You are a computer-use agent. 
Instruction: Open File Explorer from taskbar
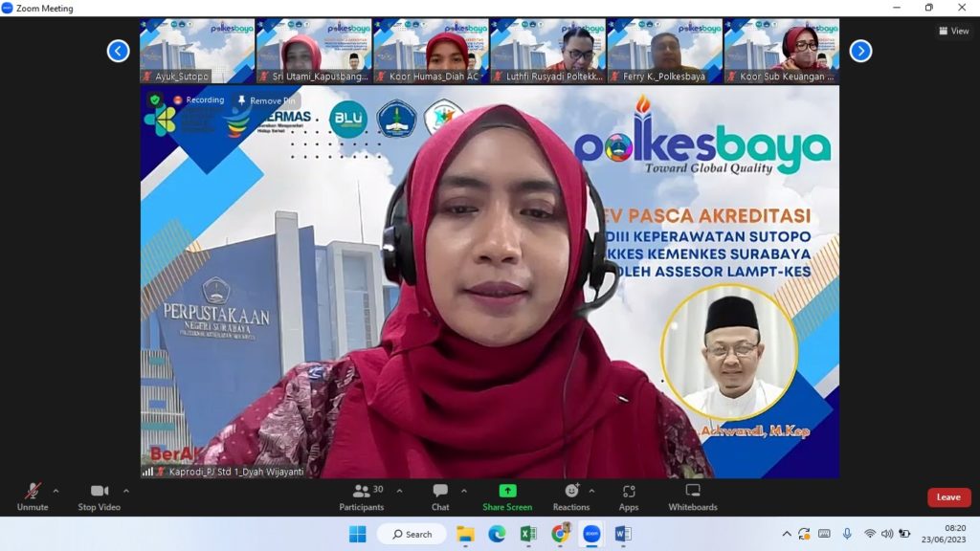tap(465, 534)
